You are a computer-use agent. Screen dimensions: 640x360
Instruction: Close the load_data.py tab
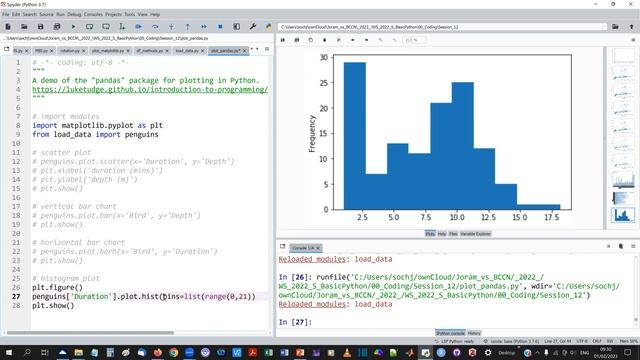[x=202, y=51]
